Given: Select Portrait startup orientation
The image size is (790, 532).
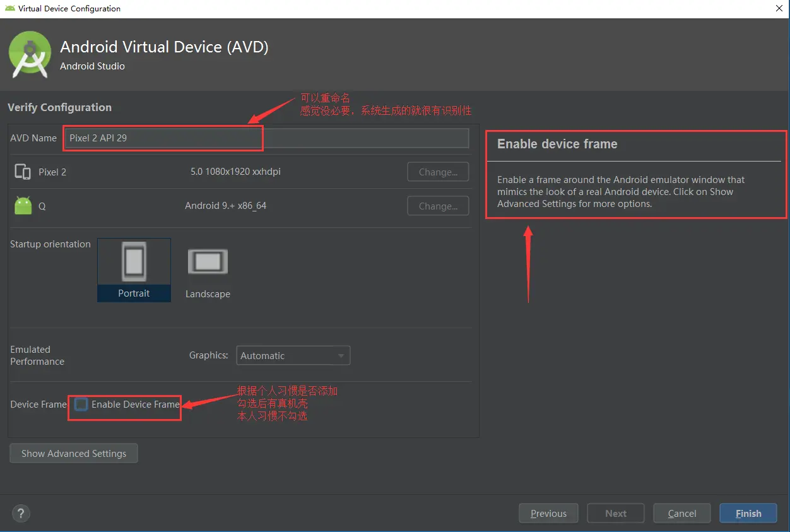Looking at the screenshot, I should (134, 269).
